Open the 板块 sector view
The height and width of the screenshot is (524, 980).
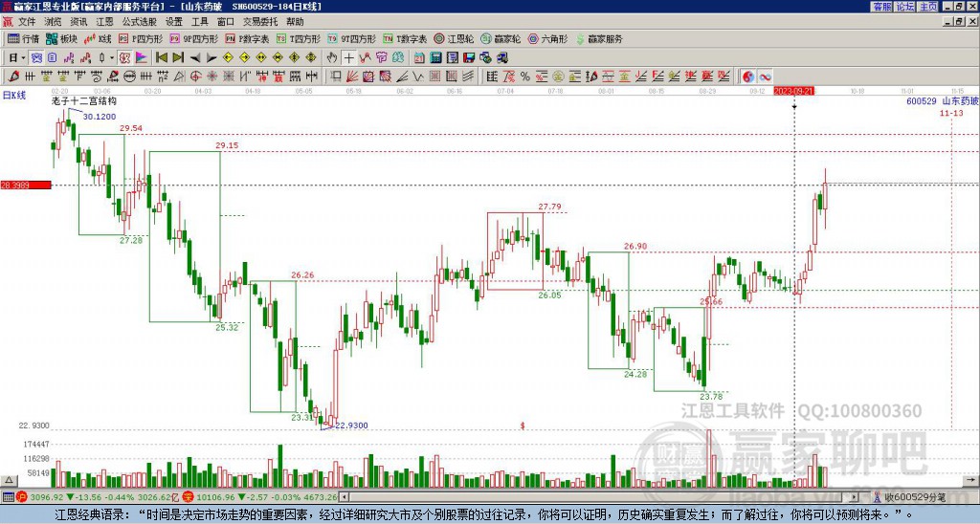point(61,38)
